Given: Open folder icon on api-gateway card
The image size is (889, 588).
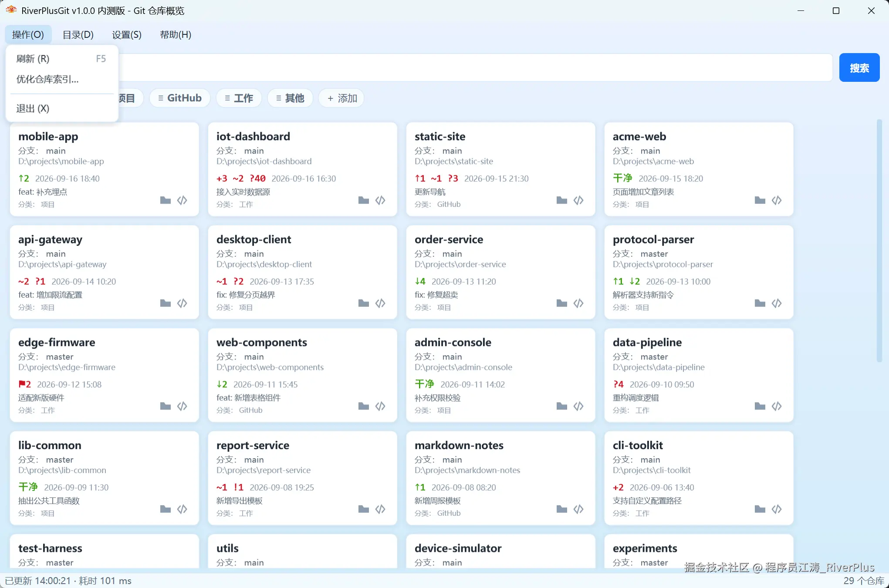Looking at the screenshot, I should click(x=166, y=303).
